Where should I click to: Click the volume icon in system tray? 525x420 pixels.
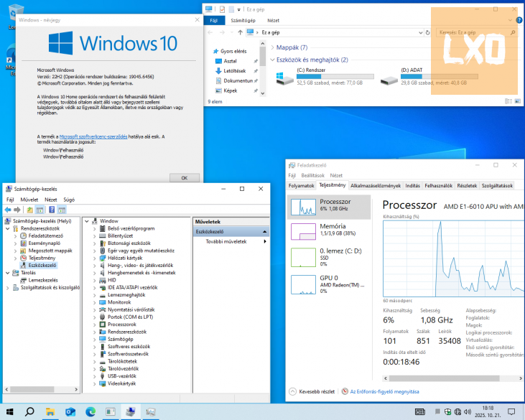468,411
